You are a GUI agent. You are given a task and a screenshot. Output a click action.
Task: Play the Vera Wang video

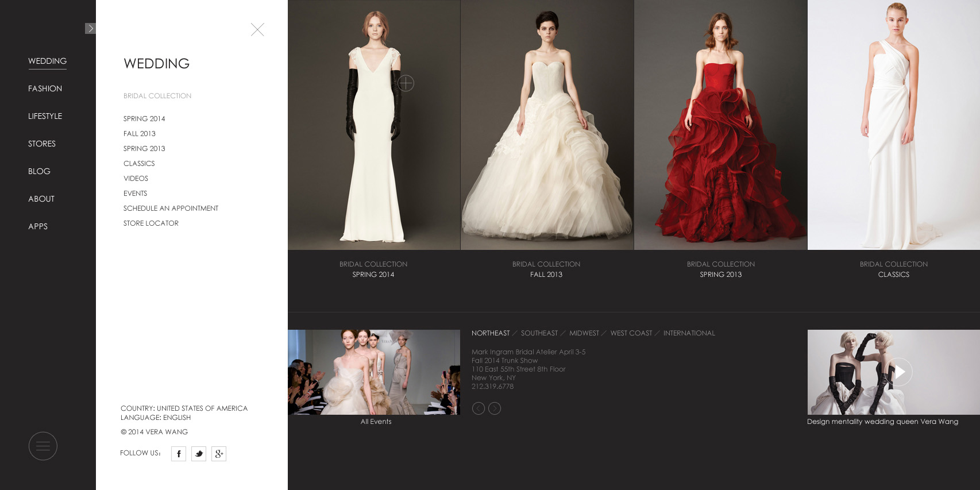[x=900, y=372]
